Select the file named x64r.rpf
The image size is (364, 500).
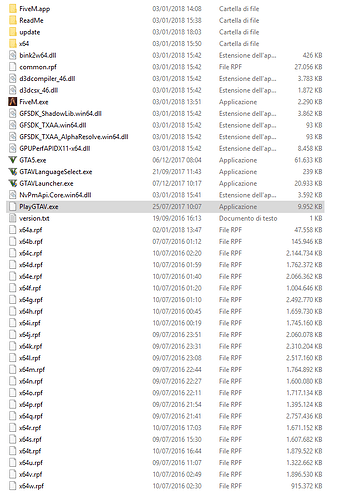coord(30,428)
